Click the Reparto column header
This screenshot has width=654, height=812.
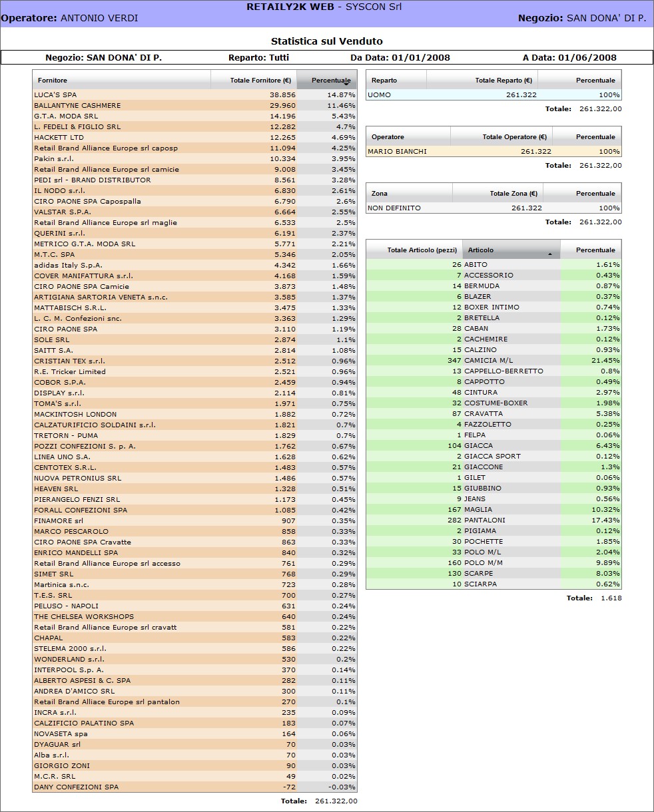click(x=396, y=80)
